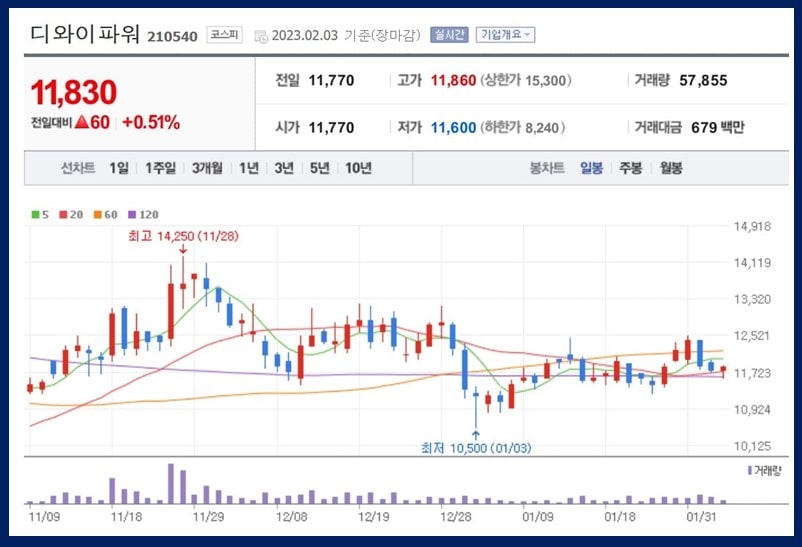
Task: Click the 코스피 market label
Action: coord(225,35)
